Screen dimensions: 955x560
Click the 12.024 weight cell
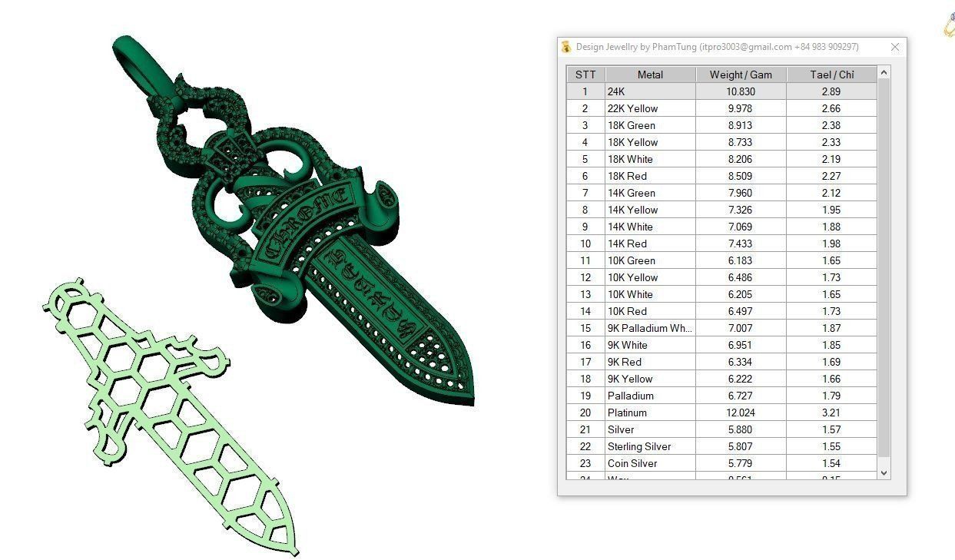pos(741,413)
